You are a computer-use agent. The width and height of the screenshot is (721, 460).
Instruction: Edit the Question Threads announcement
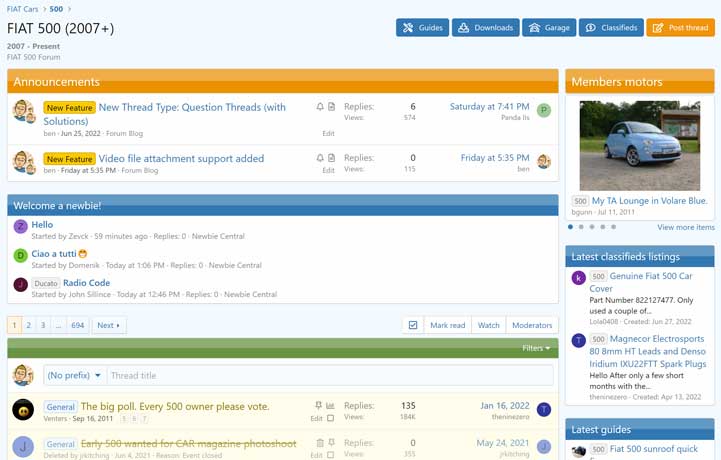point(328,133)
